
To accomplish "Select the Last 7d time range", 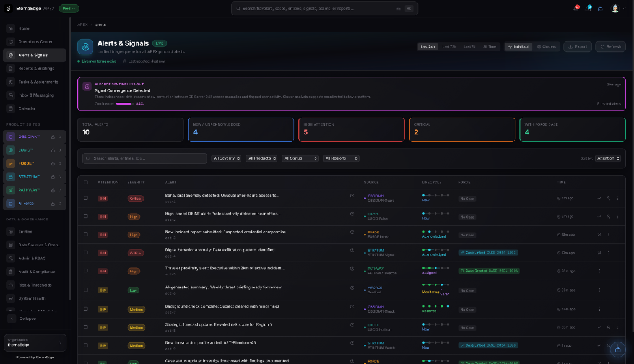I will point(469,47).
